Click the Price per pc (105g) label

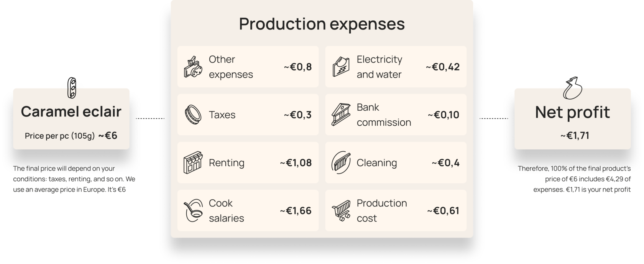coord(59,136)
